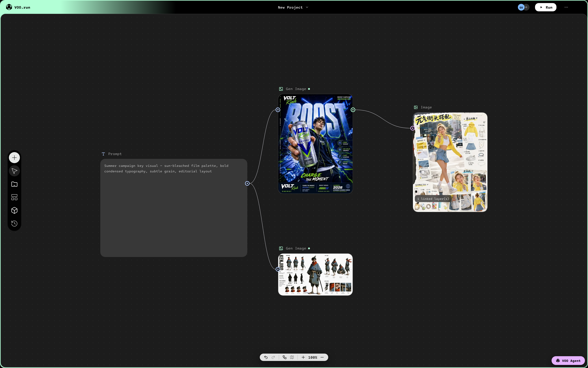This screenshot has width=588, height=368.
Task: Toggle the minimap map icon
Action: [292, 357]
